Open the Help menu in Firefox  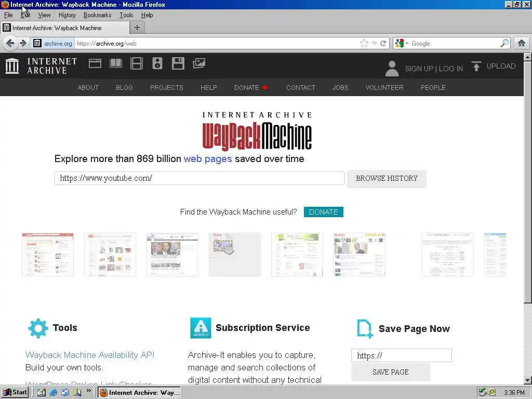[x=147, y=15]
